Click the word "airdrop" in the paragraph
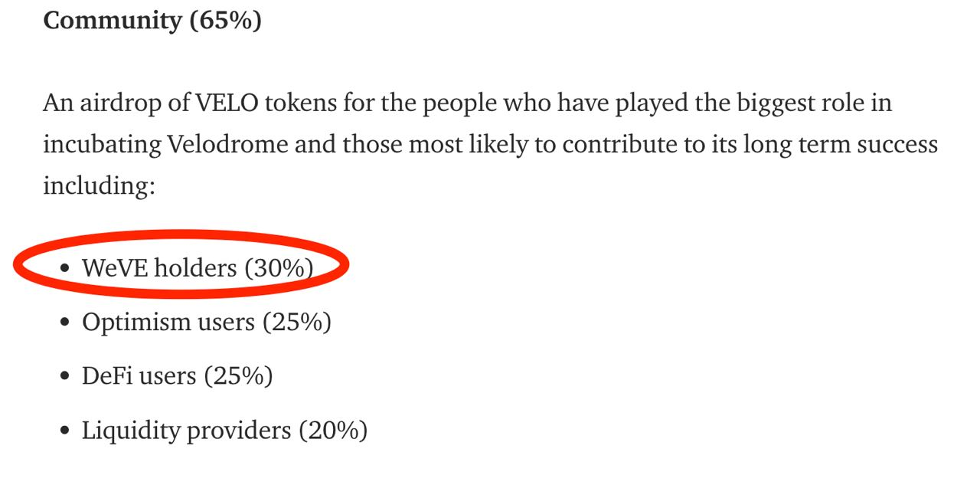 [118, 103]
